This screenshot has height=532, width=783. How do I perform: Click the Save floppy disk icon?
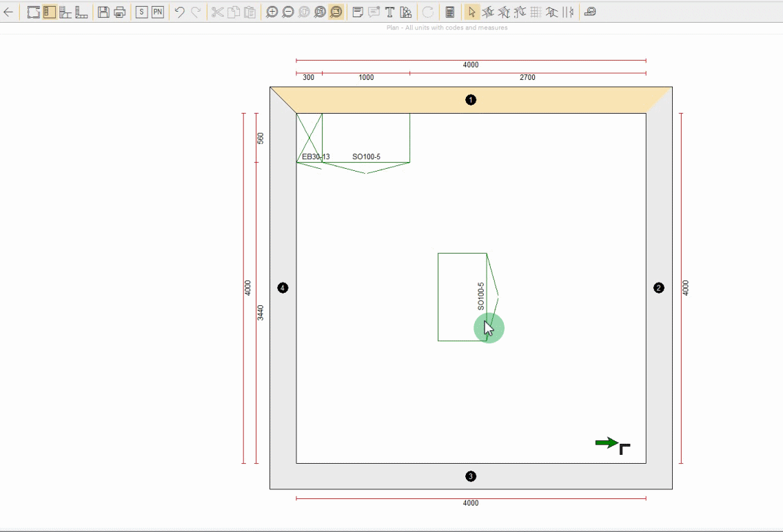coord(103,12)
